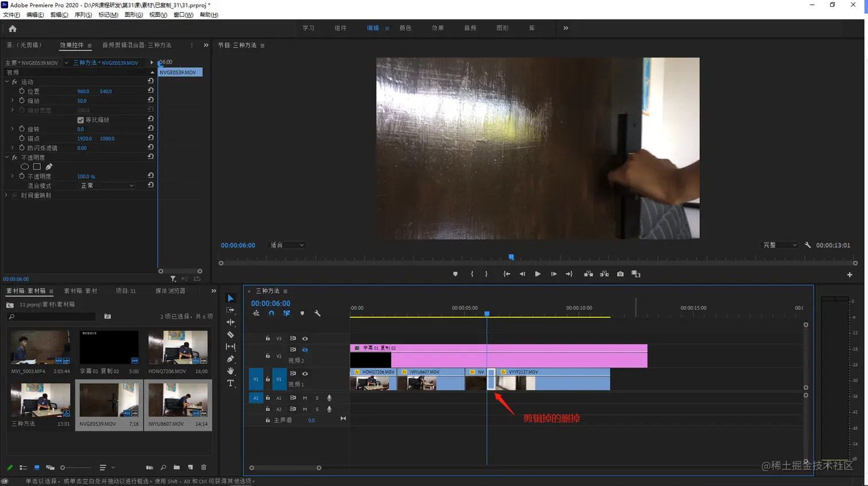Click the Lift button

pos(588,274)
